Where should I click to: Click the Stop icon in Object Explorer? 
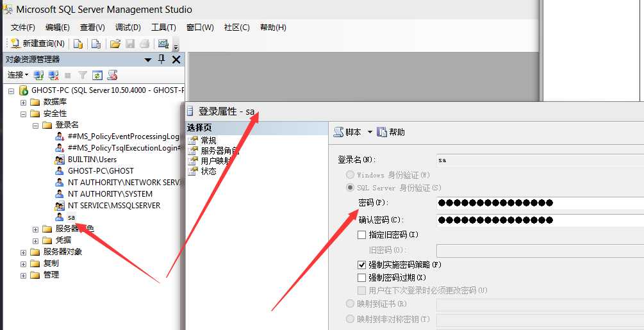coord(68,75)
